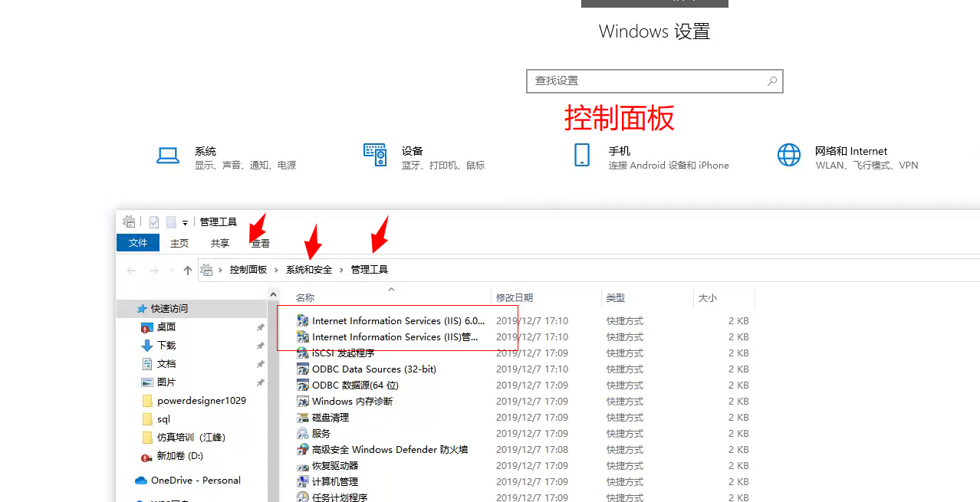This screenshot has height=502, width=980.
Task: Click the New folder icon in quick access toolbar
Action: pyautogui.click(x=172, y=222)
